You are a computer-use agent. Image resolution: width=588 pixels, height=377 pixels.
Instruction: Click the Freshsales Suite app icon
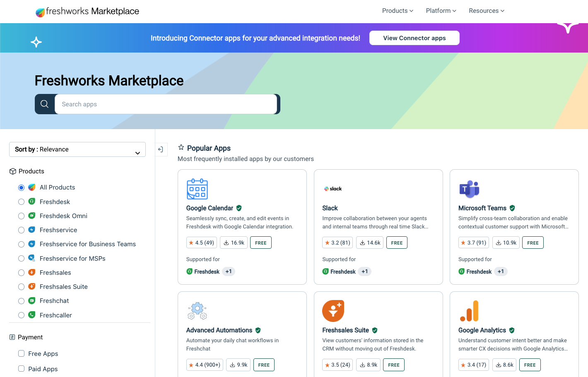tap(333, 311)
